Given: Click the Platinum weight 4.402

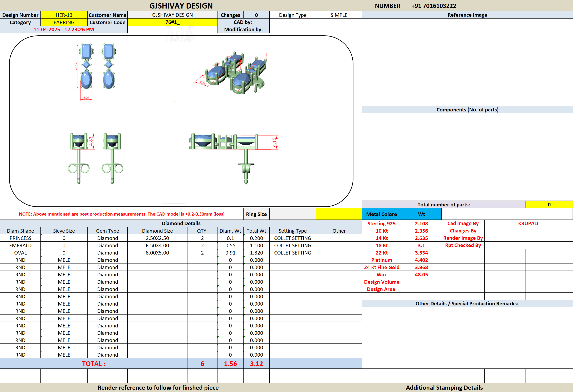Looking at the screenshot, I should (421, 260).
